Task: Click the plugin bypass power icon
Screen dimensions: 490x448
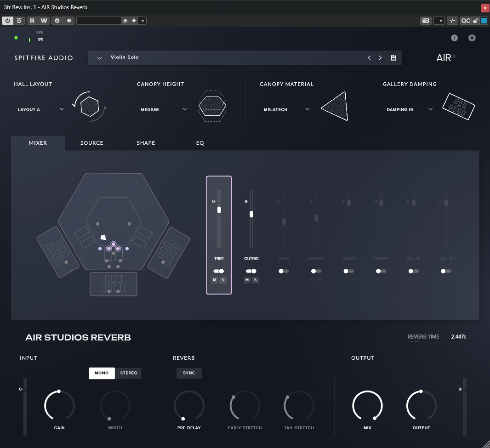Action: (x=8, y=21)
